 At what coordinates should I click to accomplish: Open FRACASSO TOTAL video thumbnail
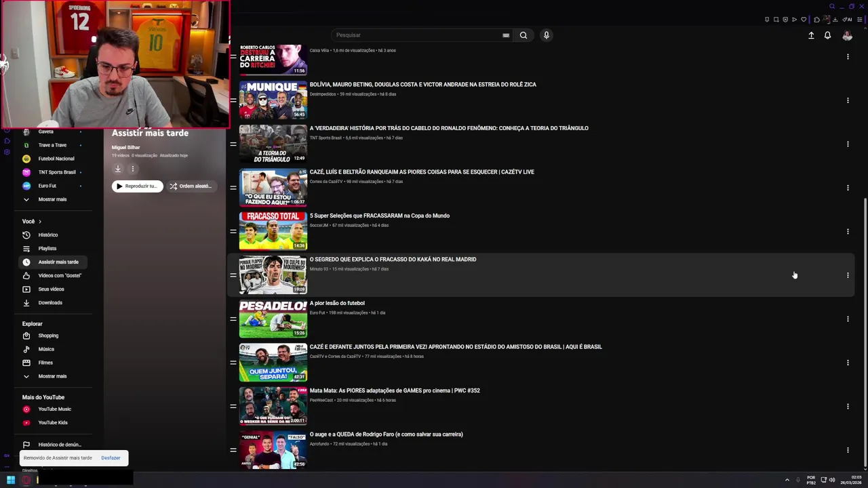click(273, 232)
